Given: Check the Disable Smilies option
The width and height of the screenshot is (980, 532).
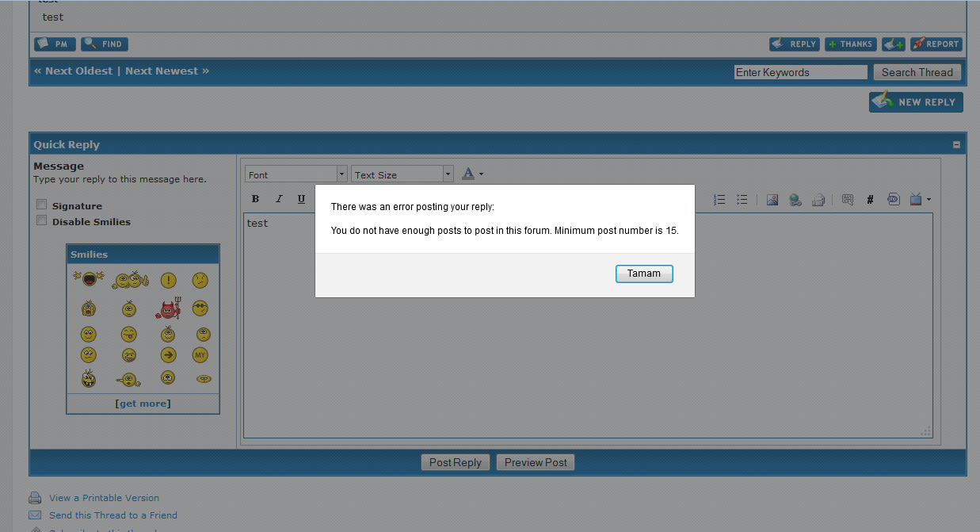Looking at the screenshot, I should [42, 220].
